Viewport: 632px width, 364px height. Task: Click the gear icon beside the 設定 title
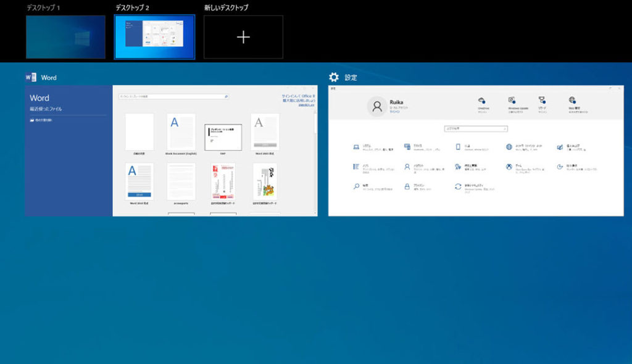[334, 77]
